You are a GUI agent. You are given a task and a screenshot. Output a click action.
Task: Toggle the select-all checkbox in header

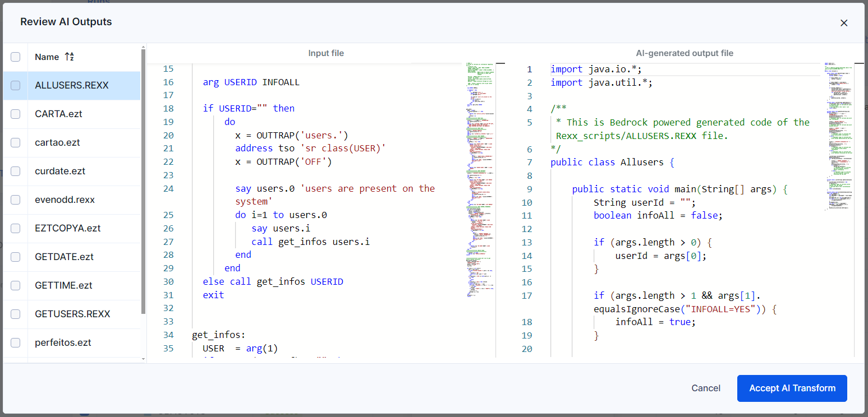pos(16,57)
